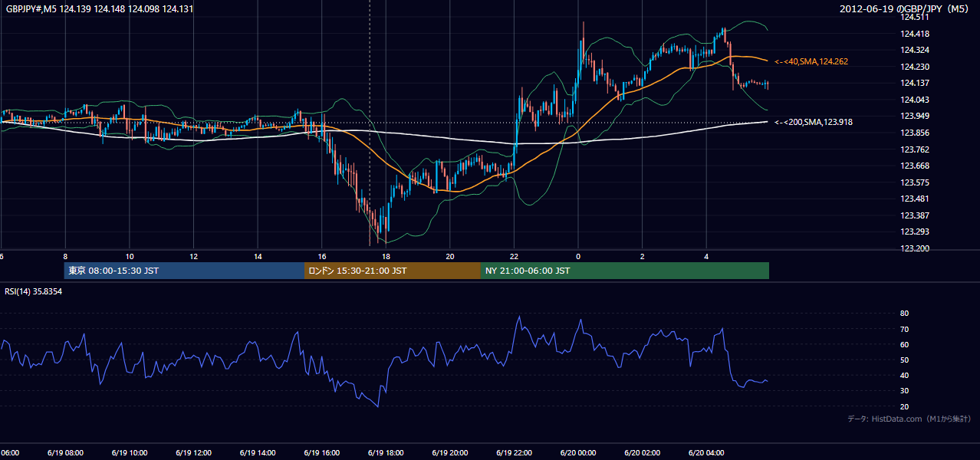The height and width of the screenshot is (460, 980).
Task: Click the bottom date label 6/19 08:00
Action: (x=64, y=453)
